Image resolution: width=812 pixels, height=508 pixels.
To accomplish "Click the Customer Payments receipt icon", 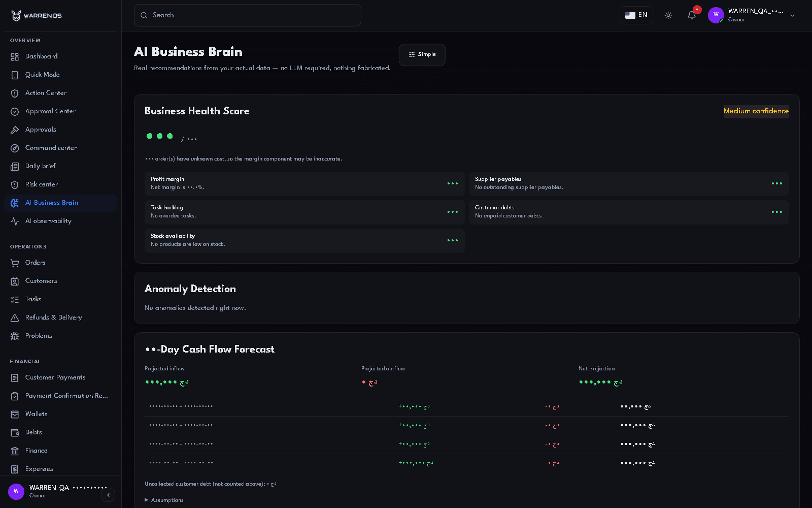I will tap(15, 377).
